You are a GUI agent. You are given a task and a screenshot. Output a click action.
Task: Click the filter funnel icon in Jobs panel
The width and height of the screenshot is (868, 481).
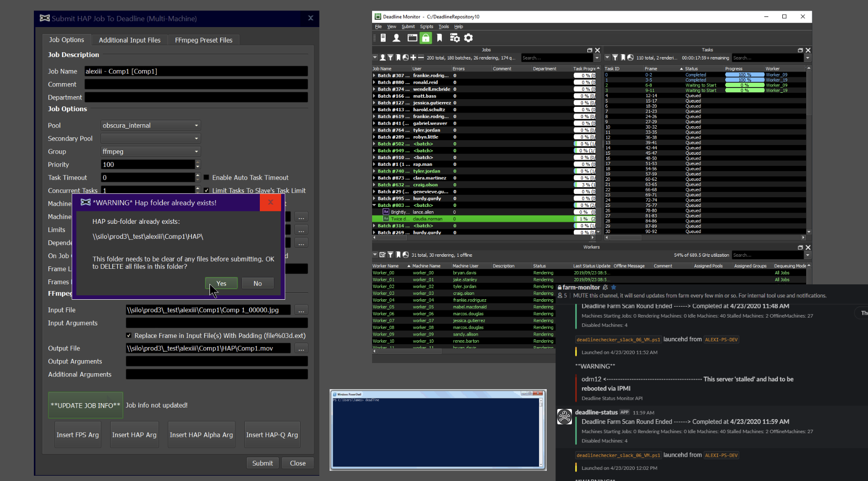click(x=390, y=58)
